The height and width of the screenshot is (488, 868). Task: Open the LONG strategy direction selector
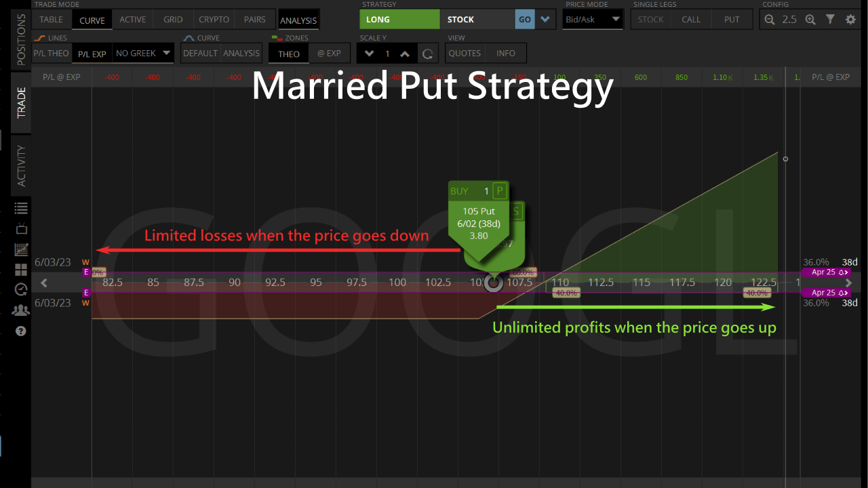[x=399, y=20]
